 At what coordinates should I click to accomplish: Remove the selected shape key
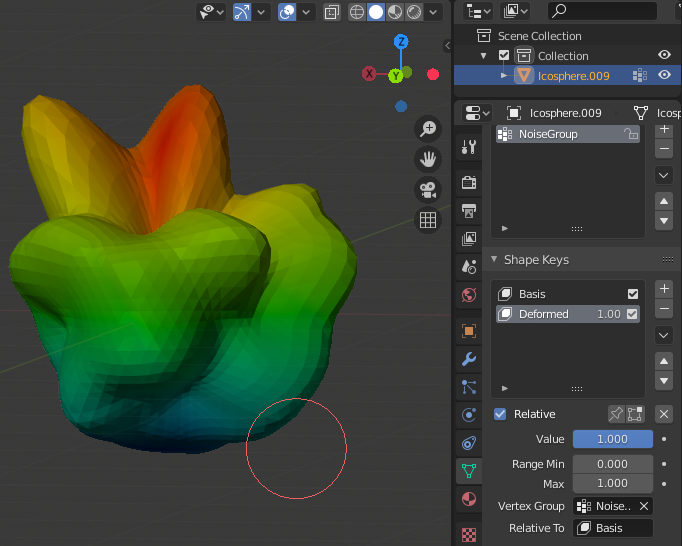click(664, 309)
